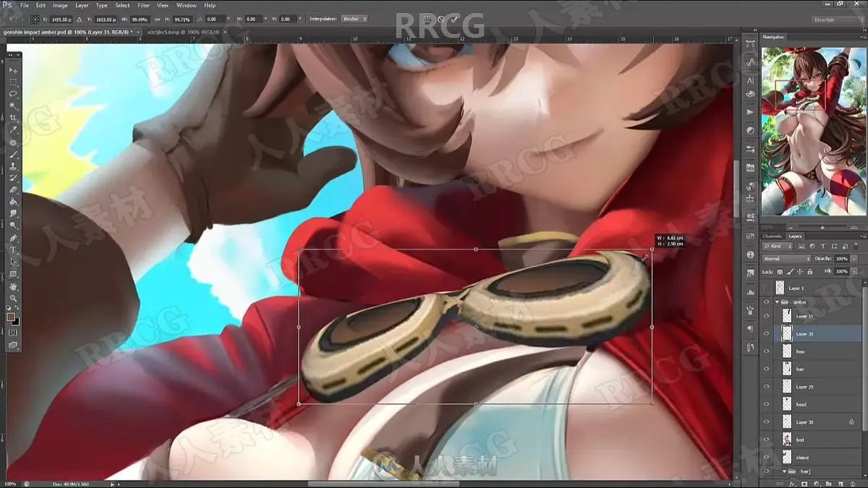This screenshot has width=868, height=488.
Task: Open the Filter menu
Action: [144, 5]
